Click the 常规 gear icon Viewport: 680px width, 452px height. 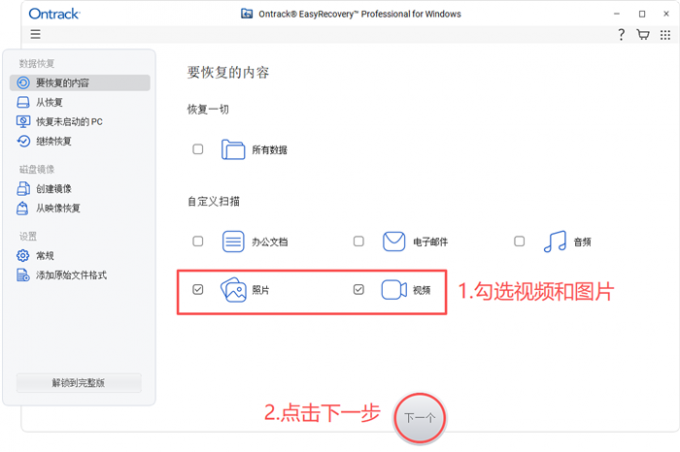tap(23, 255)
